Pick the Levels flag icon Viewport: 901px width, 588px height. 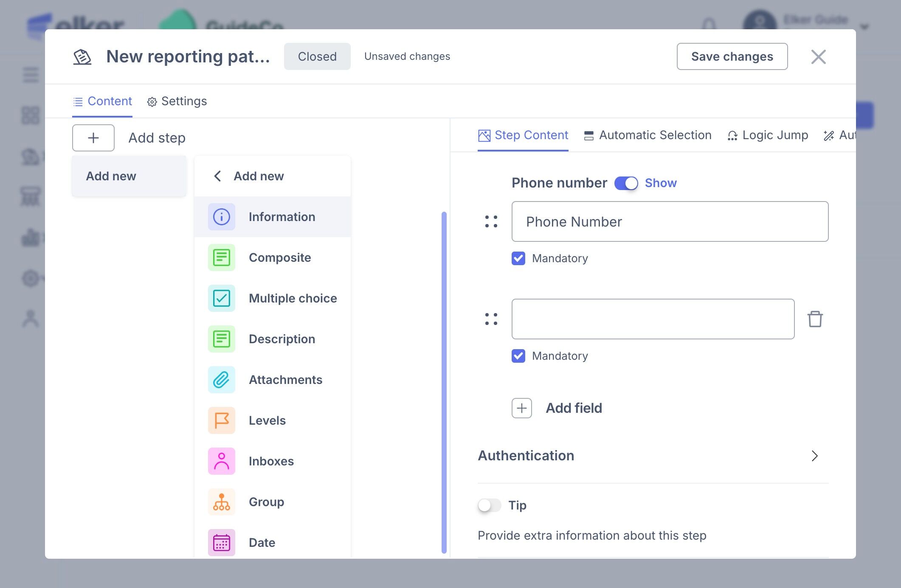click(x=221, y=420)
